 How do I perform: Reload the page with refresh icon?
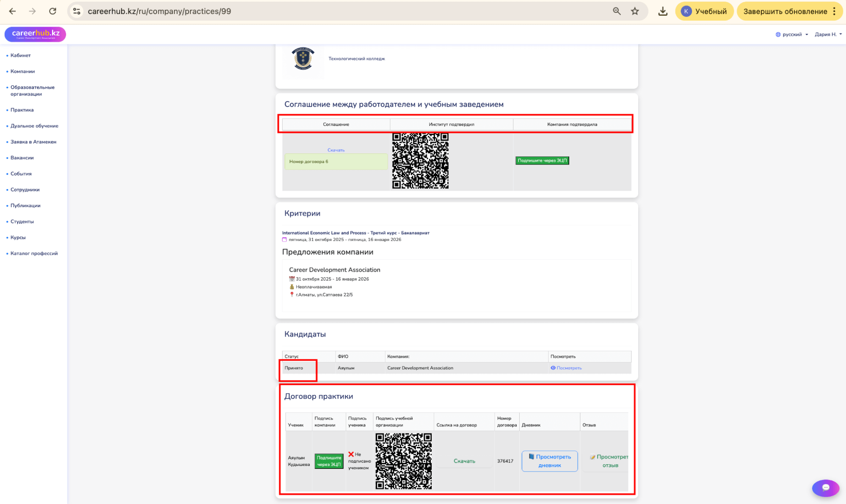52,11
